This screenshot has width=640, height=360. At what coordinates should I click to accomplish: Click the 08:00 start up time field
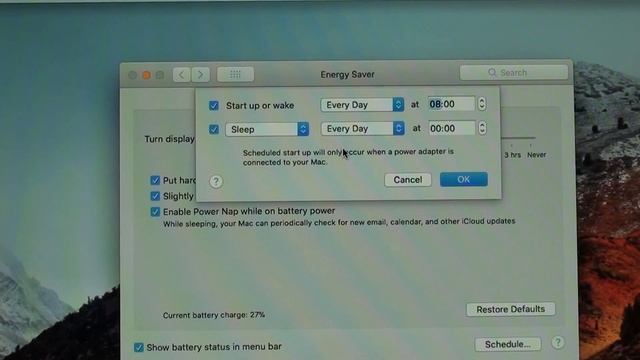click(x=451, y=104)
